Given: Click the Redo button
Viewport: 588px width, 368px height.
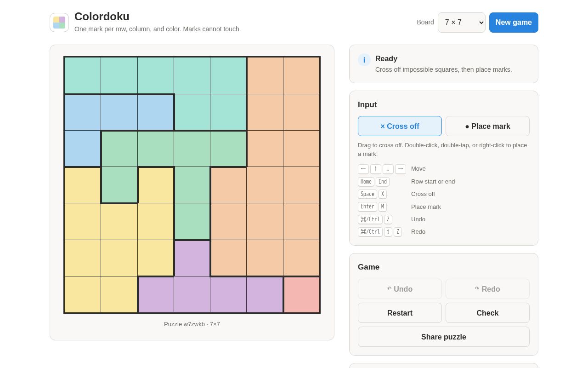Looking at the screenshot, I should [x=487, y=289].
